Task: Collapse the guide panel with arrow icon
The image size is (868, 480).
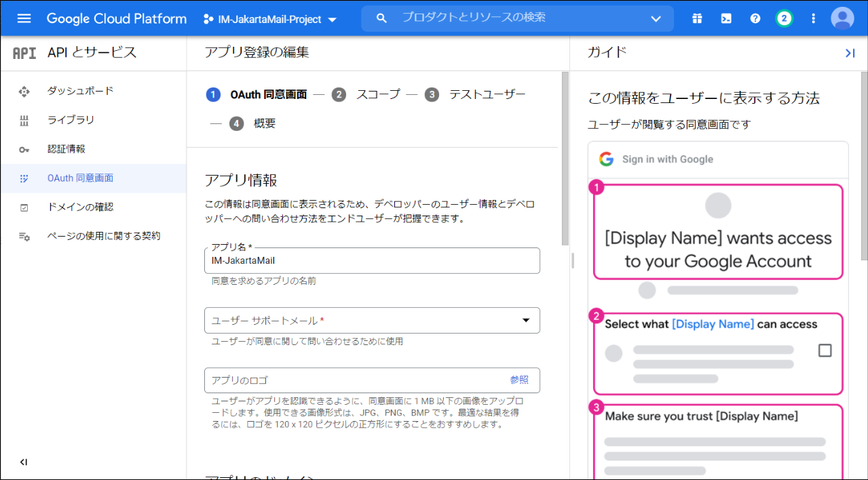Action: tap(850, 53)
